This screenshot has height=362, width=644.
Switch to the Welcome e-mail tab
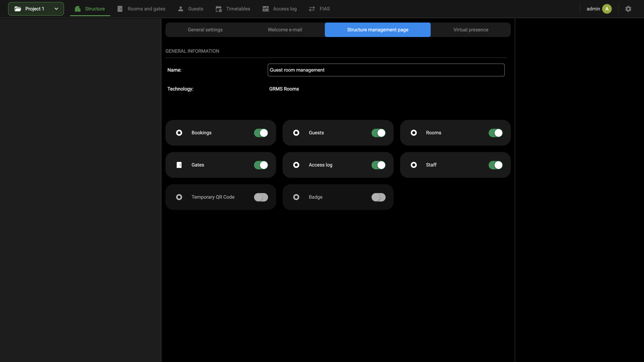(285, 30)
